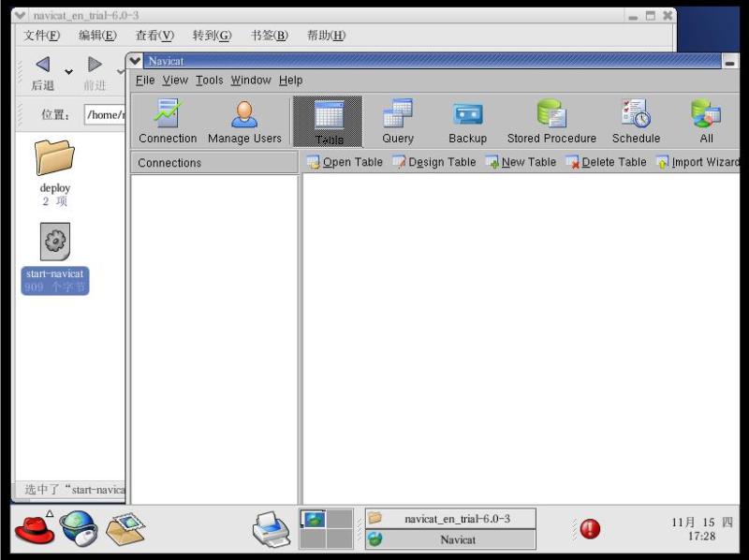Switch to Stored Procedure view
Screen dimensions: 749x560
click(551, 122)
